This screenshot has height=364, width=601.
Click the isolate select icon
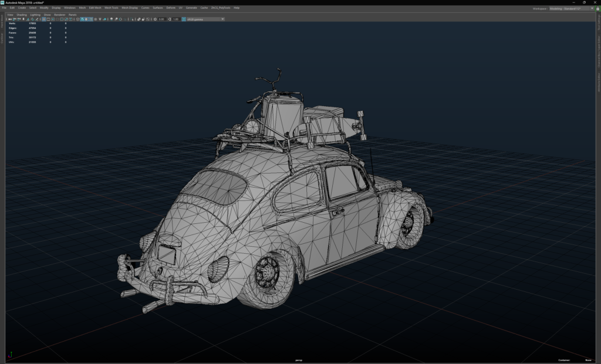point(132,19)
